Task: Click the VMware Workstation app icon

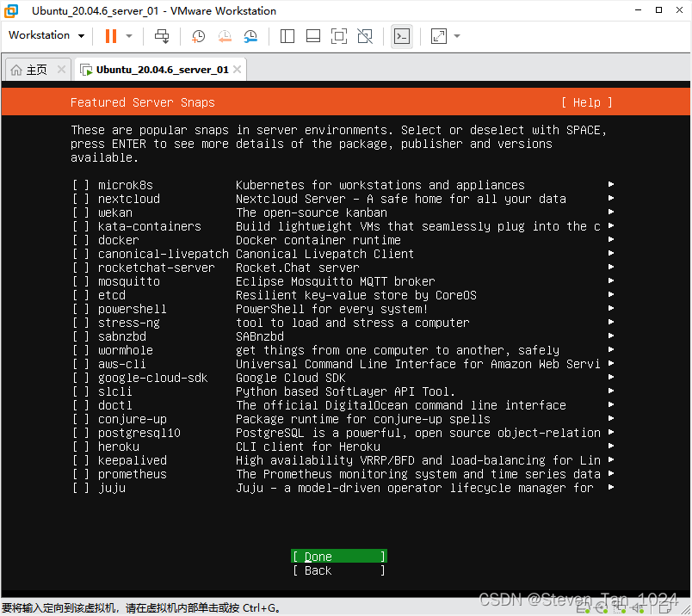Action: click(x=11, y=10)
